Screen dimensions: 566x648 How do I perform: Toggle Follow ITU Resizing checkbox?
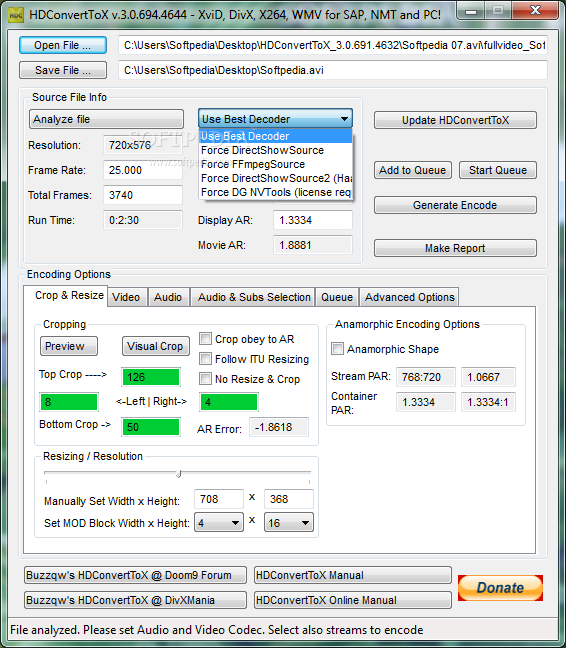[205, 359]
